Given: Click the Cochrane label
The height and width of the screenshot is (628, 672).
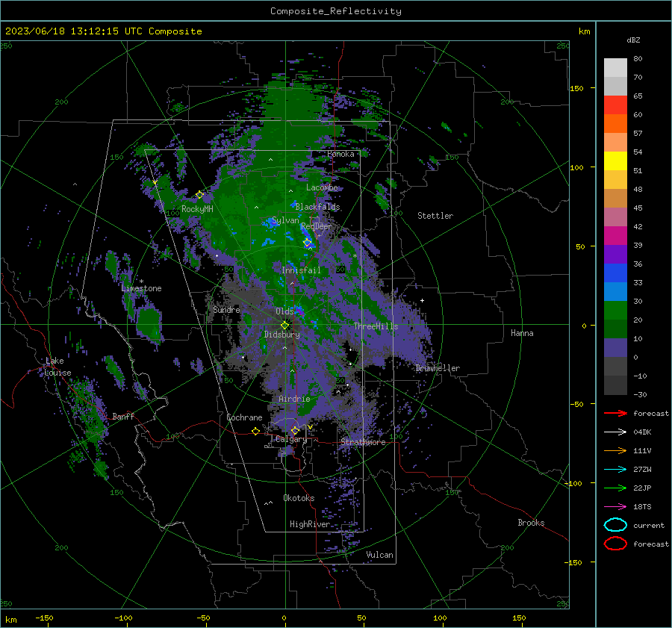Looking at the screenshot, I should point(244,417).
